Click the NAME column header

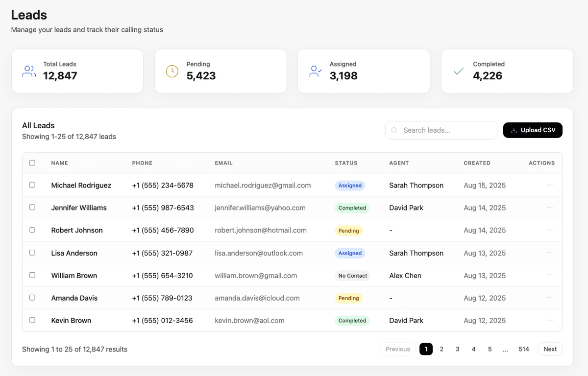point(59,163)
